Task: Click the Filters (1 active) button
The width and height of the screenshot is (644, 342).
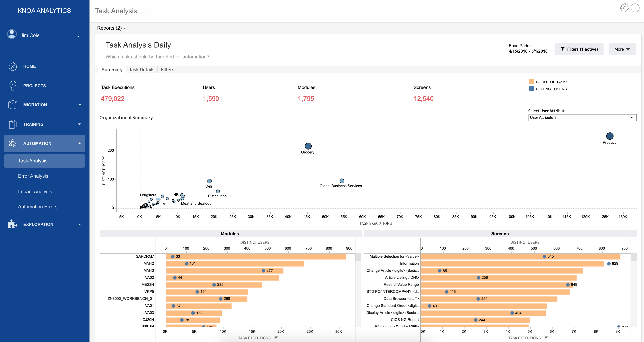Action: [579, 49]
